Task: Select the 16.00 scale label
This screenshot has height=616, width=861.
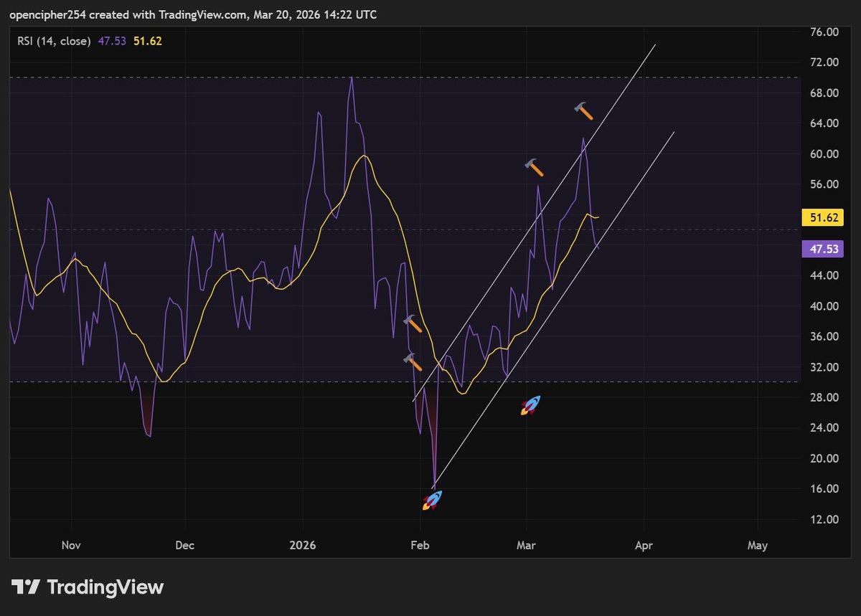Action: coord(823,489)
